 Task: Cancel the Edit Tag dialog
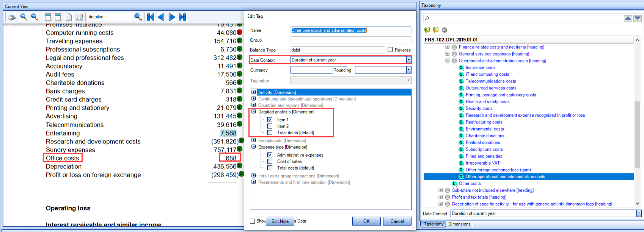point(397,221)
